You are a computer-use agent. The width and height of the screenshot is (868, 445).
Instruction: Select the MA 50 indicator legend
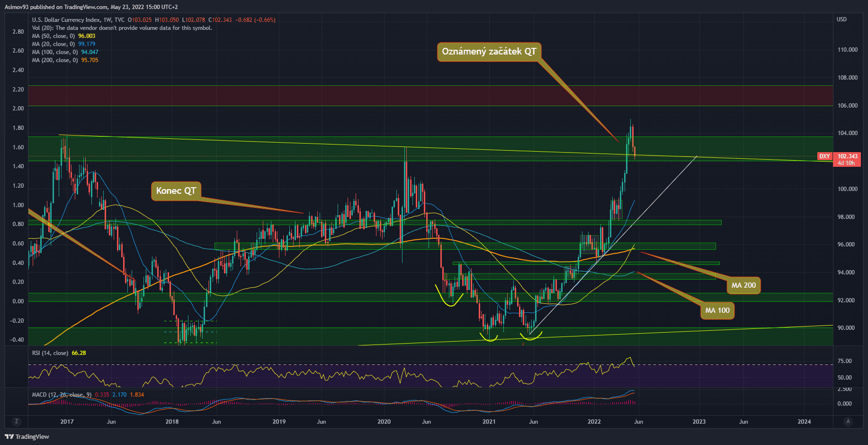pos(53,36)
